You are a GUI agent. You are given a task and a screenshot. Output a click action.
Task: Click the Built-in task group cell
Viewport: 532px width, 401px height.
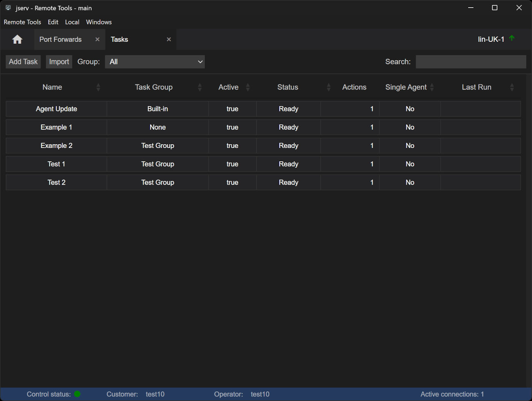[158, 109]
